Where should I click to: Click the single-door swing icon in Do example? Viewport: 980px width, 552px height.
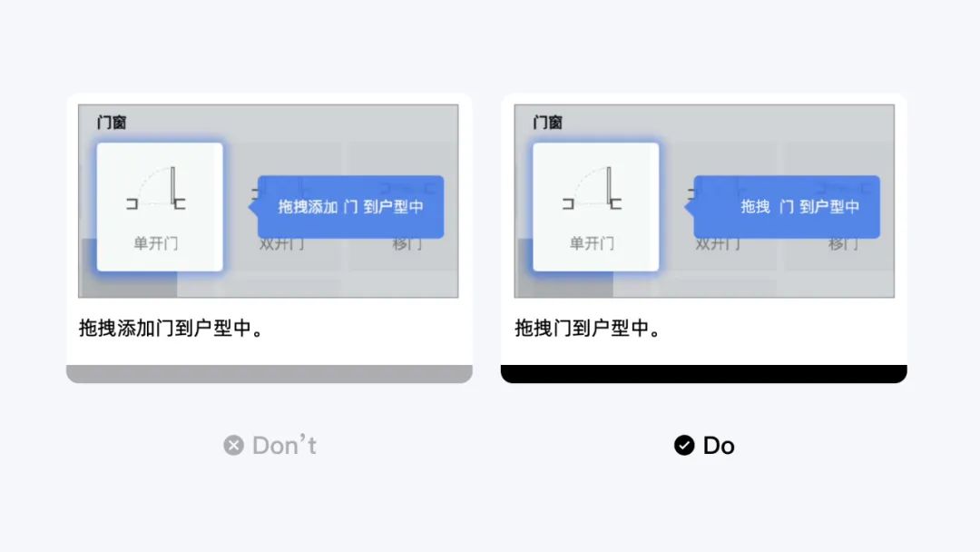click(x=593, y=188)
